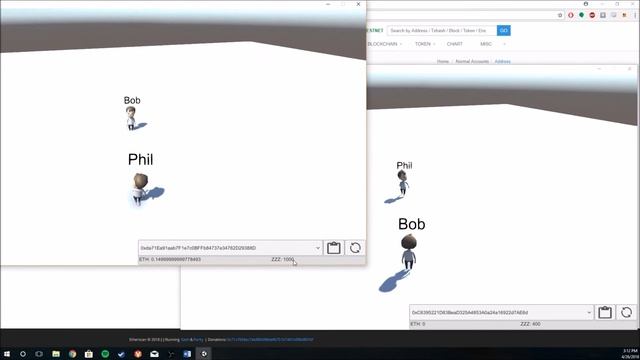Image resolution: width=640 pixels, height=360 pixels.
Task: Open File Explorer from the taskbar
Action: [x=56, y=354]
